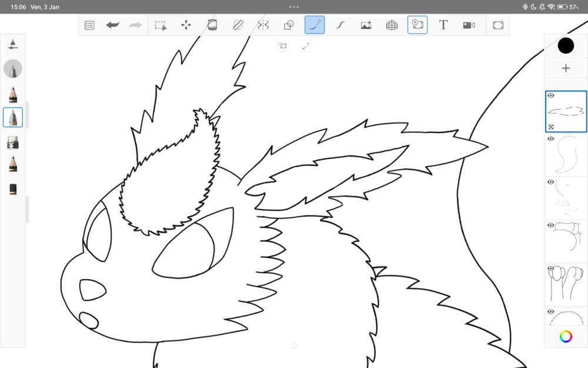588x368 pixels.
Task: Hide the top selected layer with its eye icon
Action: pos(550,95)
